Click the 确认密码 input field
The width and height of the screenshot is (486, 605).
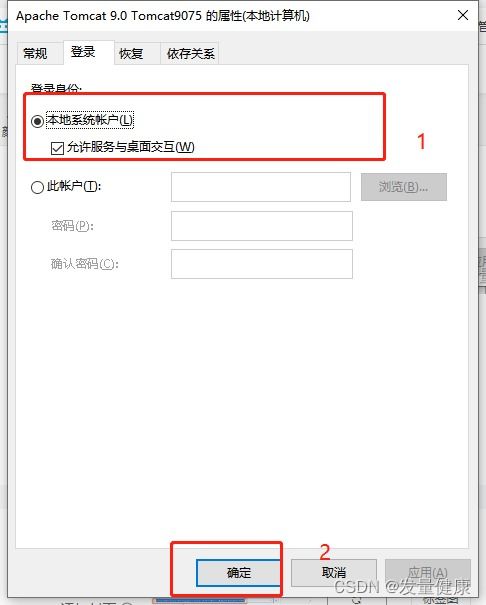click(262, 264)
